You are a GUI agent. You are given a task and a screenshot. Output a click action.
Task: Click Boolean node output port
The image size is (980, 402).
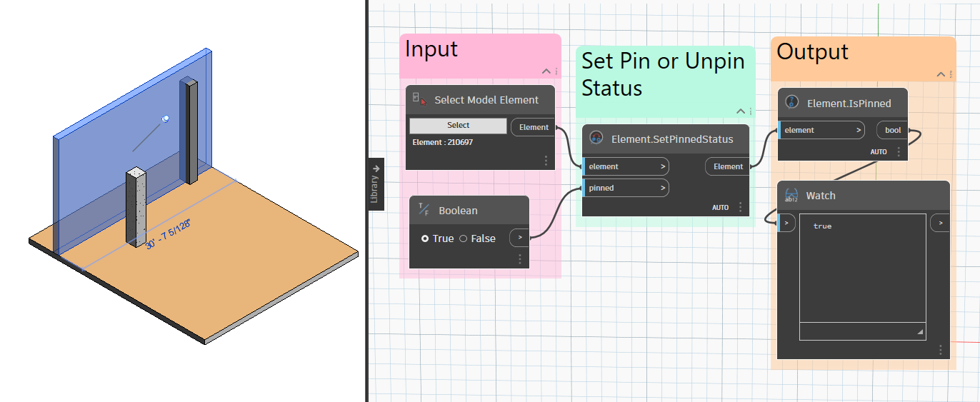pos(519,238)
